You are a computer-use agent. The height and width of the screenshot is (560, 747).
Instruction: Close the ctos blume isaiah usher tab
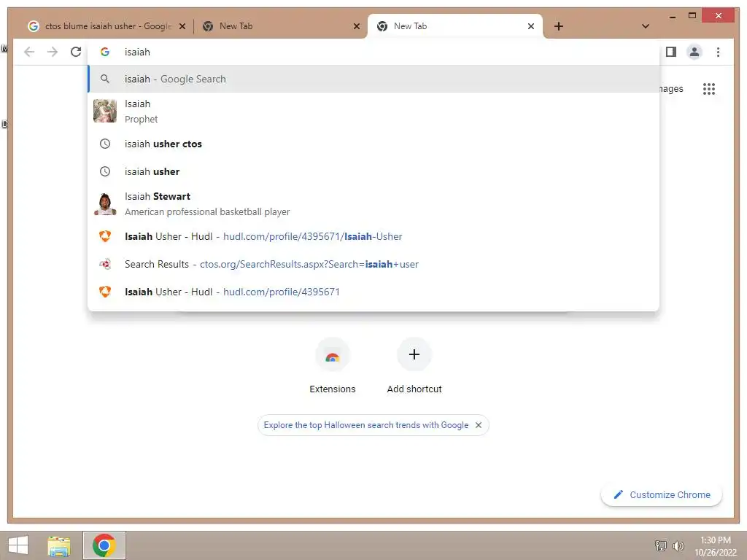(182, 26)
